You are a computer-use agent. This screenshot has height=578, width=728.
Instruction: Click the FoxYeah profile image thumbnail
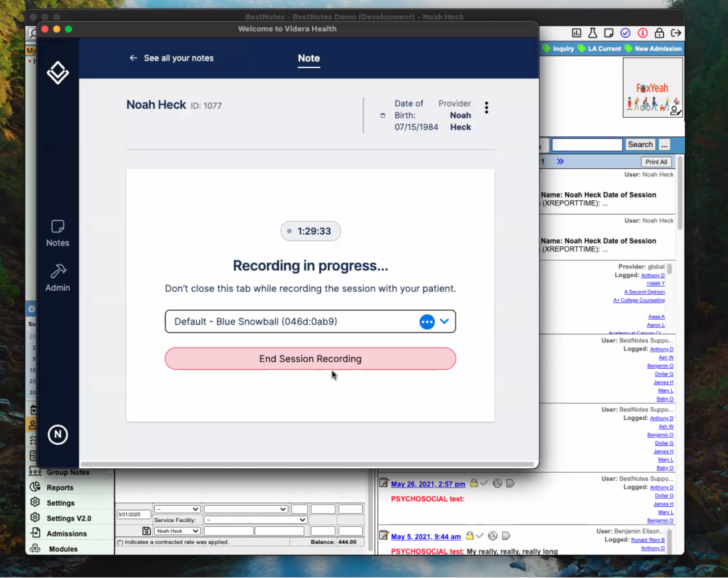[653, 88]
